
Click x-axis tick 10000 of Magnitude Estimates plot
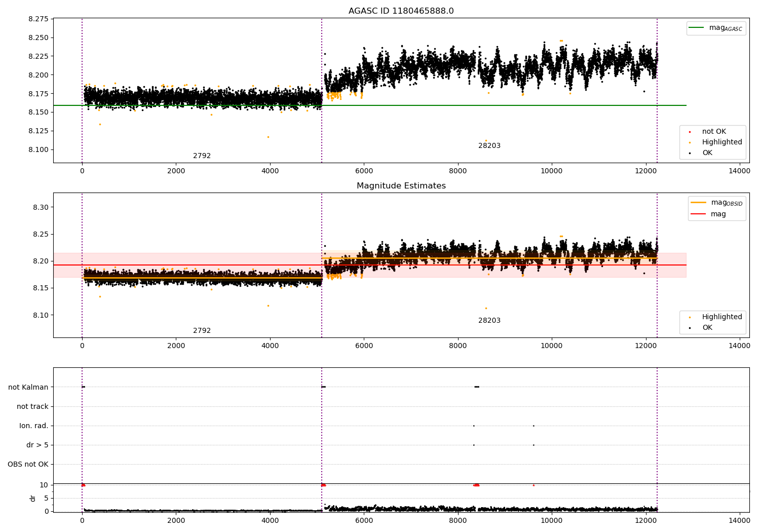[x=552, y=346]
